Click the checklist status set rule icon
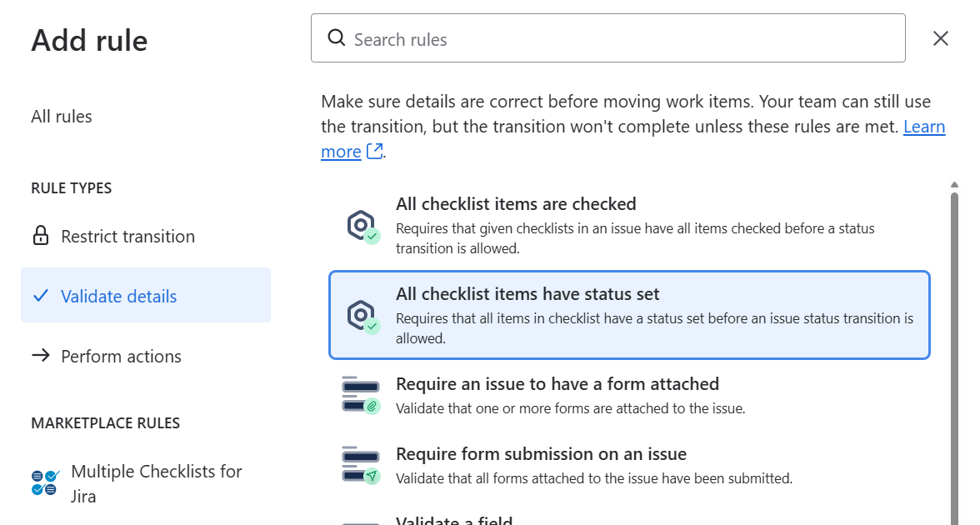The height and width of the screenshot is (525, 980). tap(363, 317)
